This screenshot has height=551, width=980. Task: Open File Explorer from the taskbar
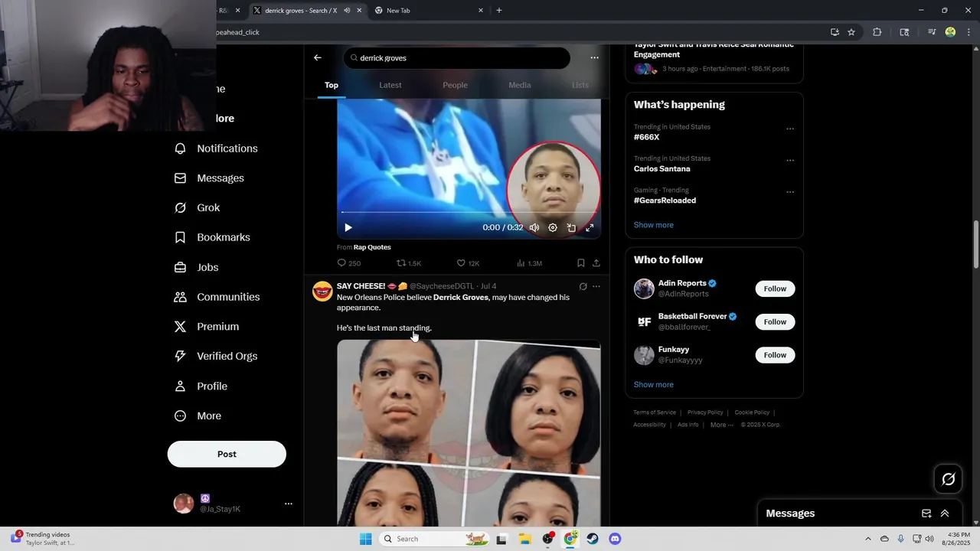(x=525, y=539)
